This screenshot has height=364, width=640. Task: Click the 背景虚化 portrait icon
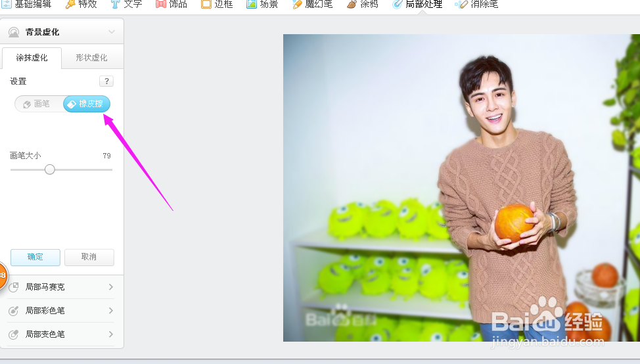(14, 32)
